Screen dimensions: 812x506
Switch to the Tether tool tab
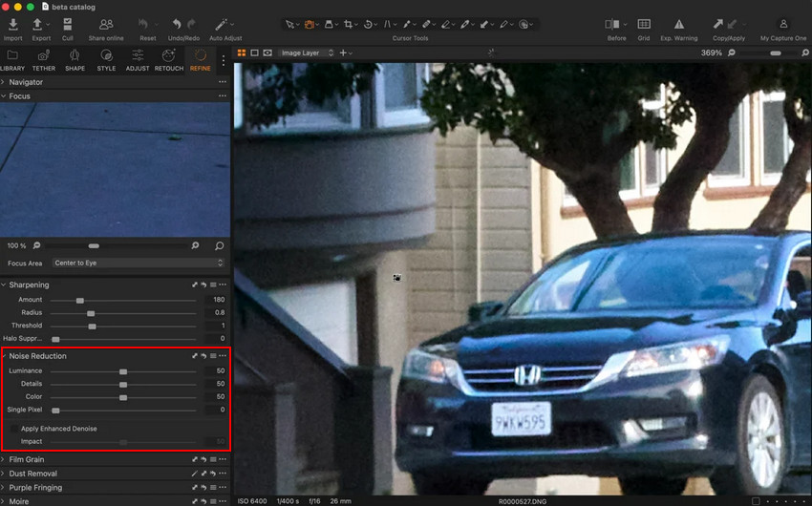(x=44, y=60)
